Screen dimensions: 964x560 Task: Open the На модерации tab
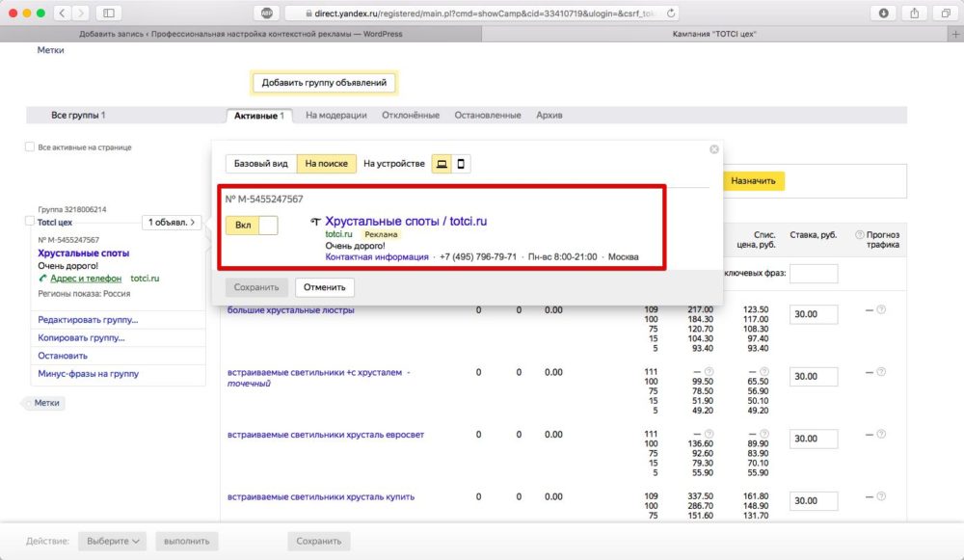click(x=336, y=115)
